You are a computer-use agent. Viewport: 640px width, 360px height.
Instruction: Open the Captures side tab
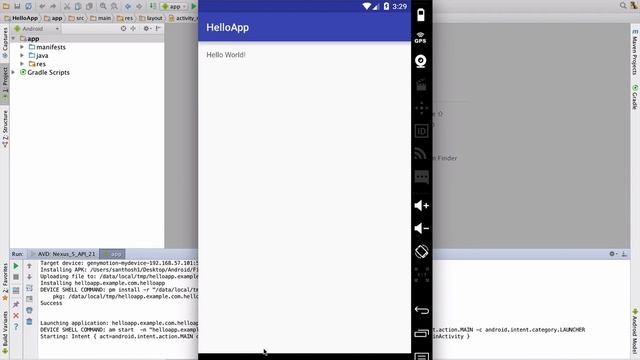coord(5,43)
